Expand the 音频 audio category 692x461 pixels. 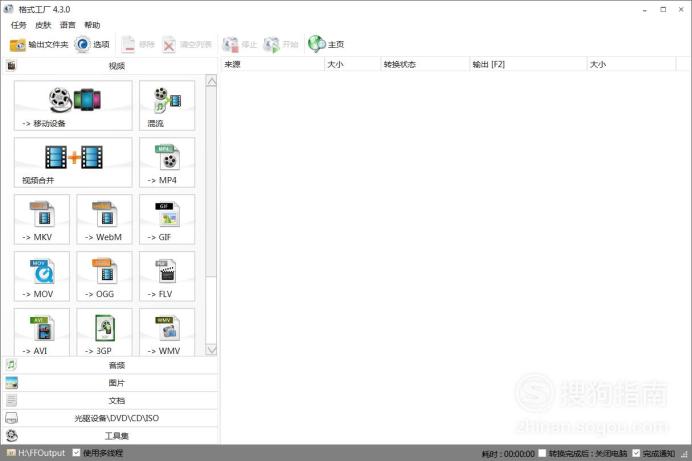click(110, 365)
